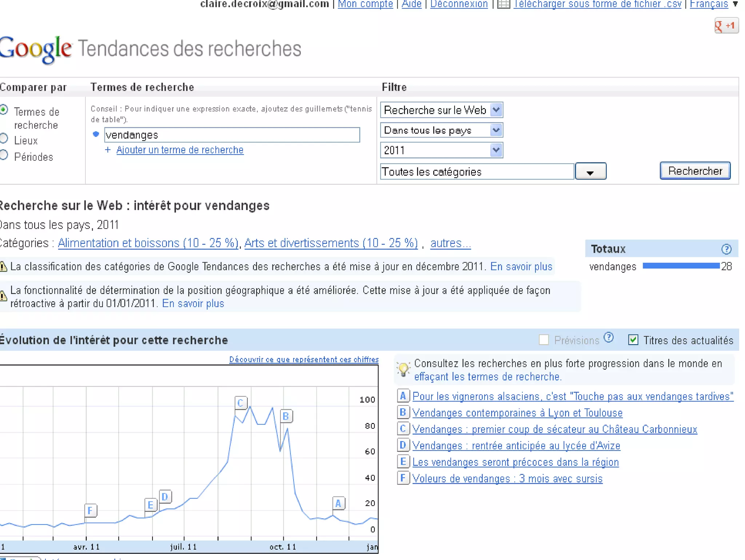Screen dimensions: 745x560
Task: Click the blue vendanges totals bar
Action: click(x=681, y=266)
